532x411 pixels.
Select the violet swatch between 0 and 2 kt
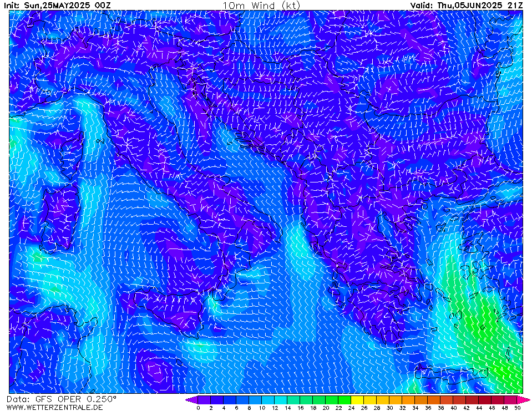204,400
